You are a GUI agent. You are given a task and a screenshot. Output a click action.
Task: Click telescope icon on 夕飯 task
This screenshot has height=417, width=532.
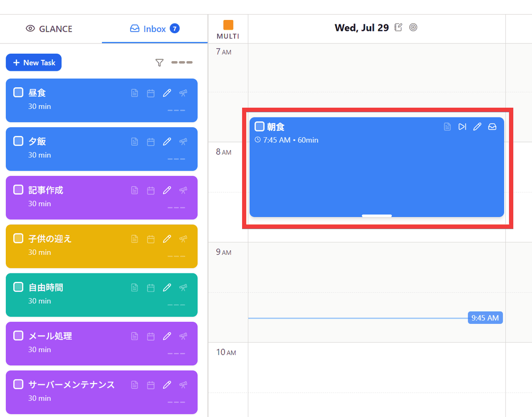pyautogui.click(x=183, y=142)
